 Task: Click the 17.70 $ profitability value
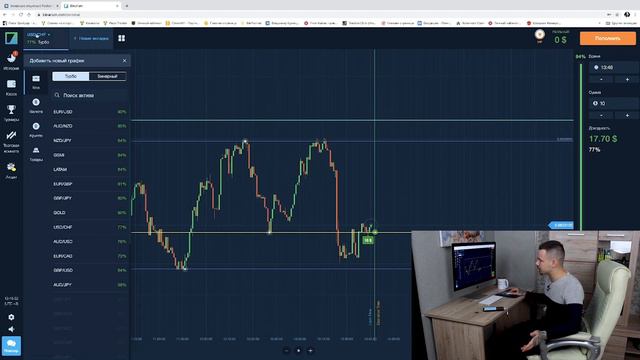tap(603, 139)
